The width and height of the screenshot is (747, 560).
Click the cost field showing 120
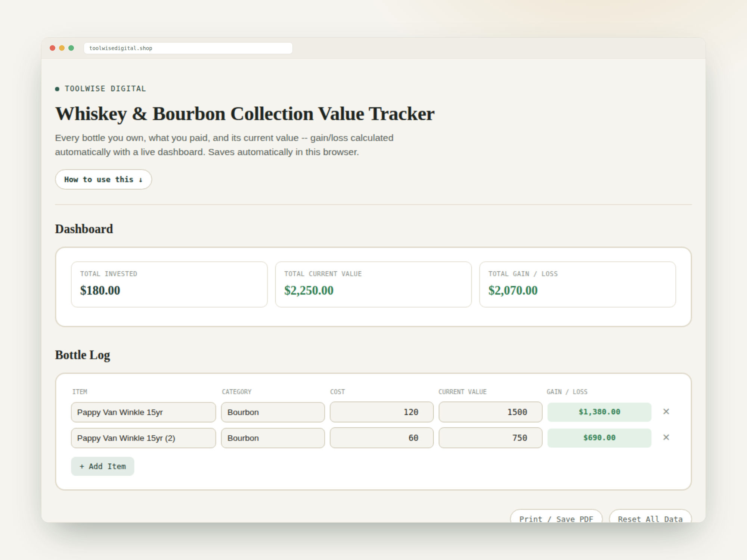click(x=382, y=412)
